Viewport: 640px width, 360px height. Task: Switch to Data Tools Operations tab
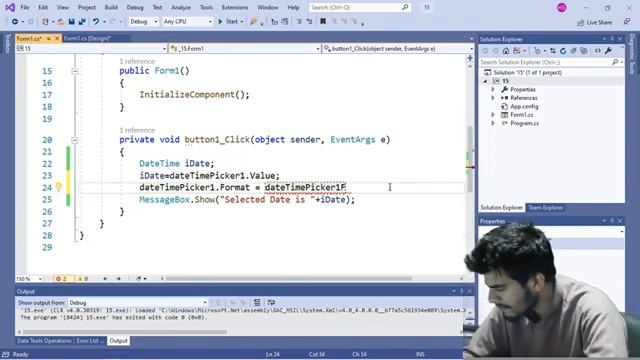(x=44, y=341)
